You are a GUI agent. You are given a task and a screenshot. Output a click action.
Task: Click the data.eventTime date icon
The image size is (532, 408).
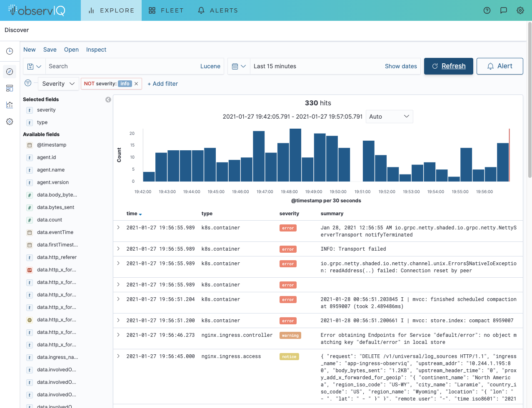[30, 232]
